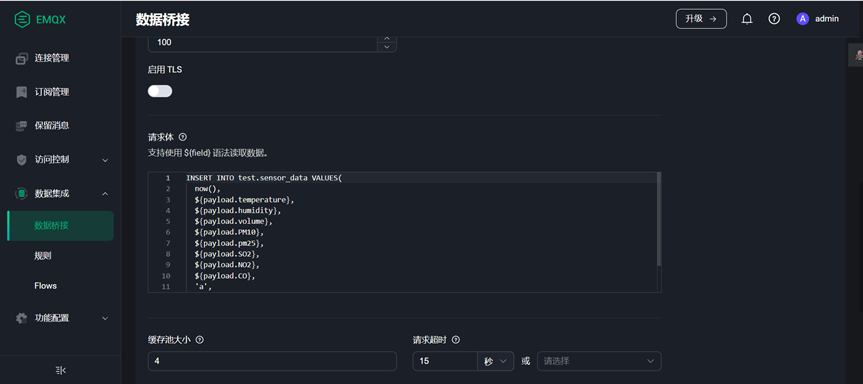Click the 缓存池大小 input field
The image size is (863, 384).
[272, 361]
